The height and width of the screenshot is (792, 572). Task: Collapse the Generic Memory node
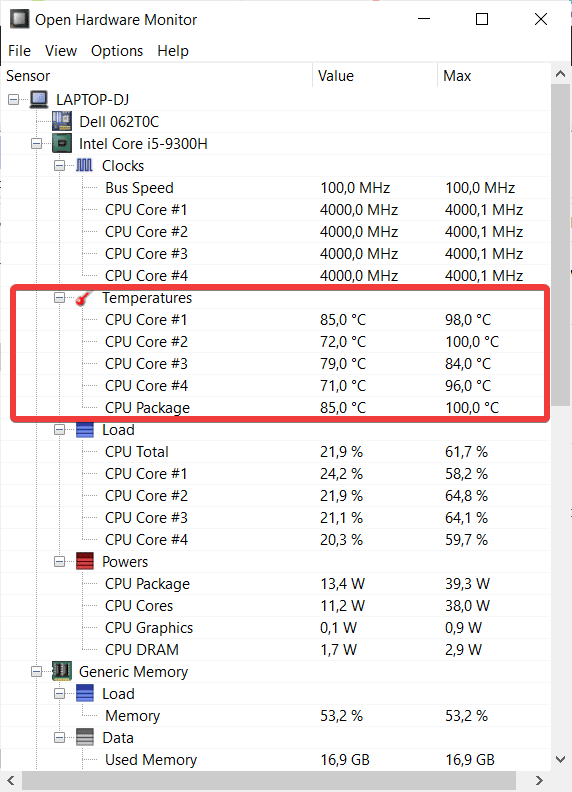36,671
